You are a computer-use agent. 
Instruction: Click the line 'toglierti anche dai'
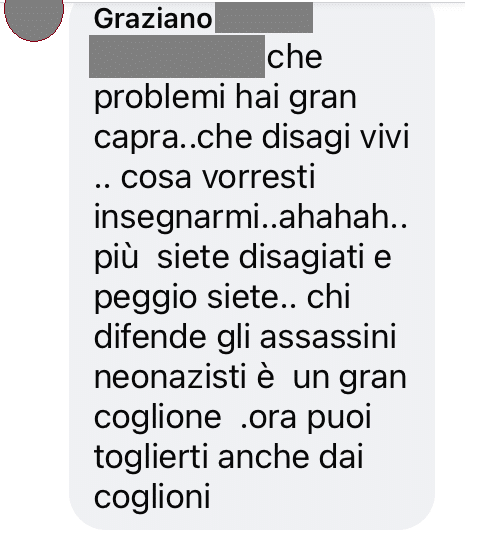point(229,457)
